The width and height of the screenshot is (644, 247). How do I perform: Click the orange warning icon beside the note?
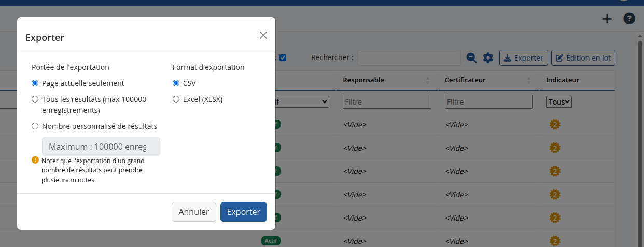point(35,160)
